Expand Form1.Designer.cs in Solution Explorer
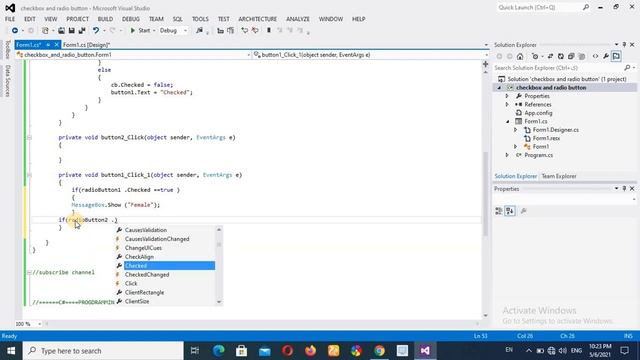Viewport: 640px width, 360px height. point(516,130)
